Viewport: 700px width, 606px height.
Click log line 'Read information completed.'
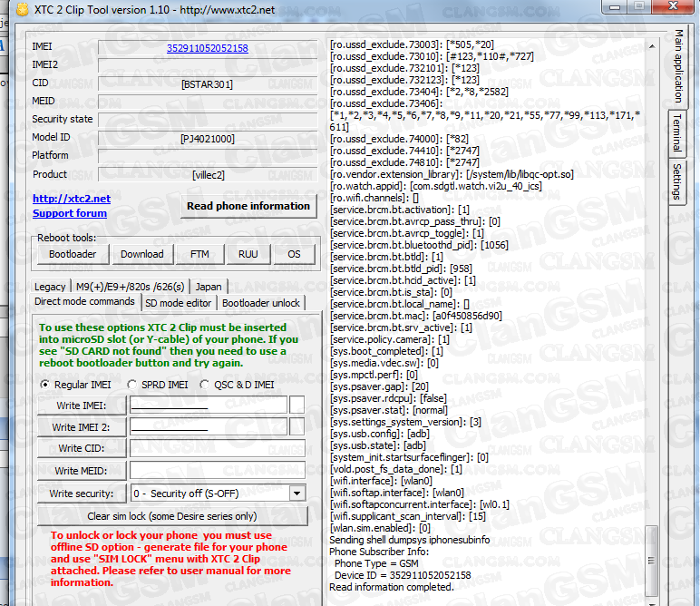pos(392,587)
